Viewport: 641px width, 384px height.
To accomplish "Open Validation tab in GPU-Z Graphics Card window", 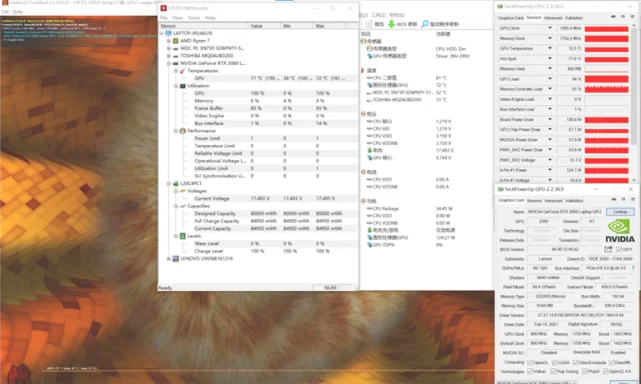I will (x=574, y=201).
